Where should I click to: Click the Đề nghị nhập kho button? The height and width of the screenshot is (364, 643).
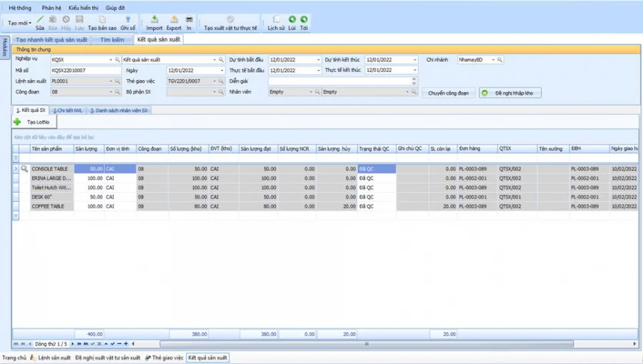(510, 93)
